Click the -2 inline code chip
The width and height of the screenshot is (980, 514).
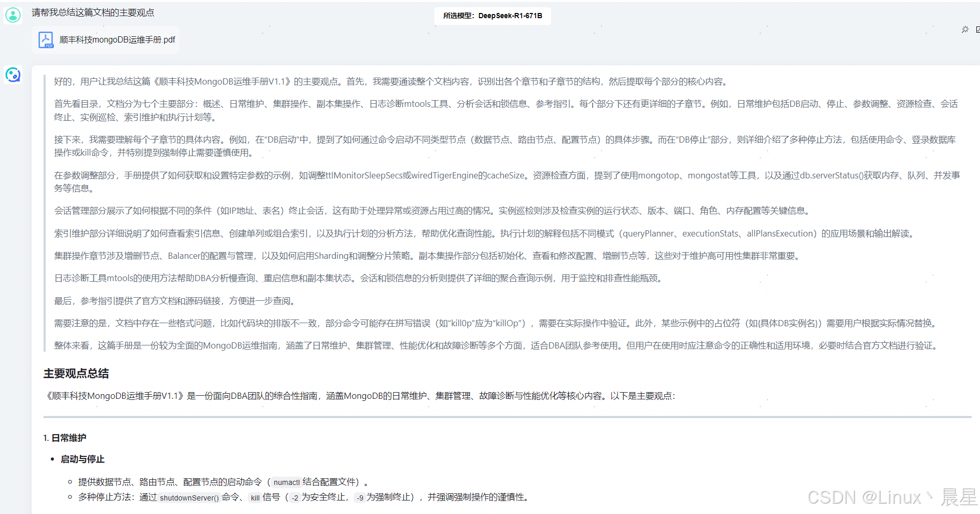click(x=295, y=498)
